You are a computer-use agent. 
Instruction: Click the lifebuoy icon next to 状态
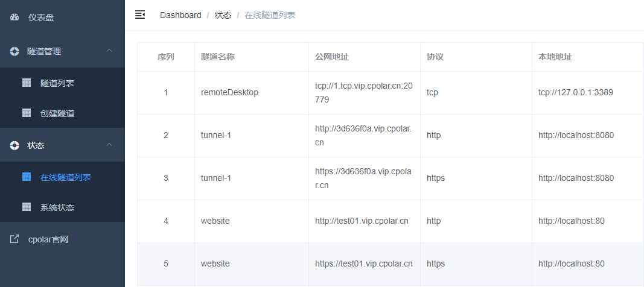pos(14,145)
